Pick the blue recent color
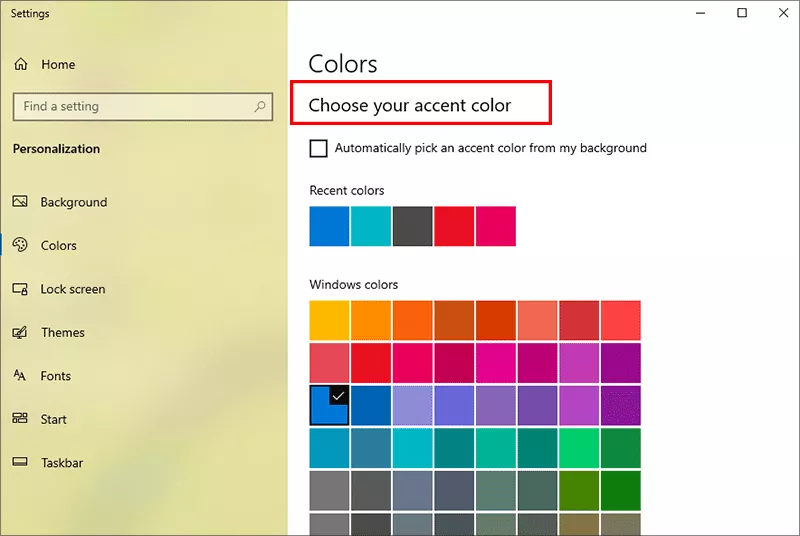This screenshot has width=800, height=536. pyautogui.click(x=329, y=226)
